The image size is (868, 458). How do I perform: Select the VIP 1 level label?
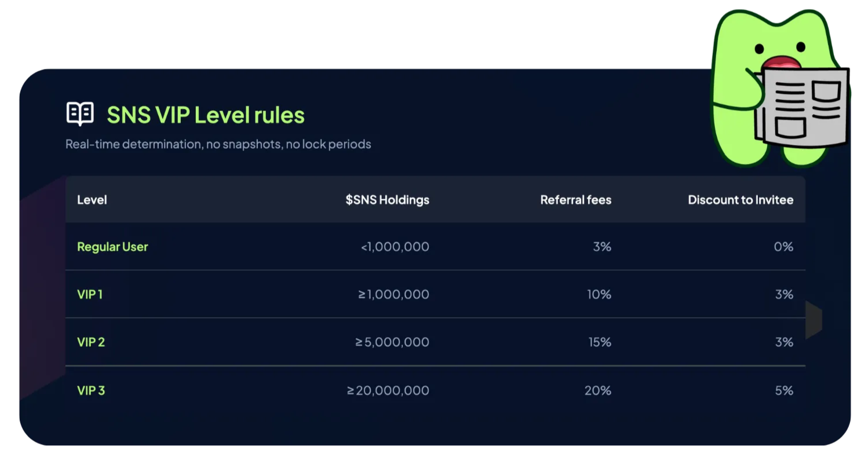click(x=90, y=294)
